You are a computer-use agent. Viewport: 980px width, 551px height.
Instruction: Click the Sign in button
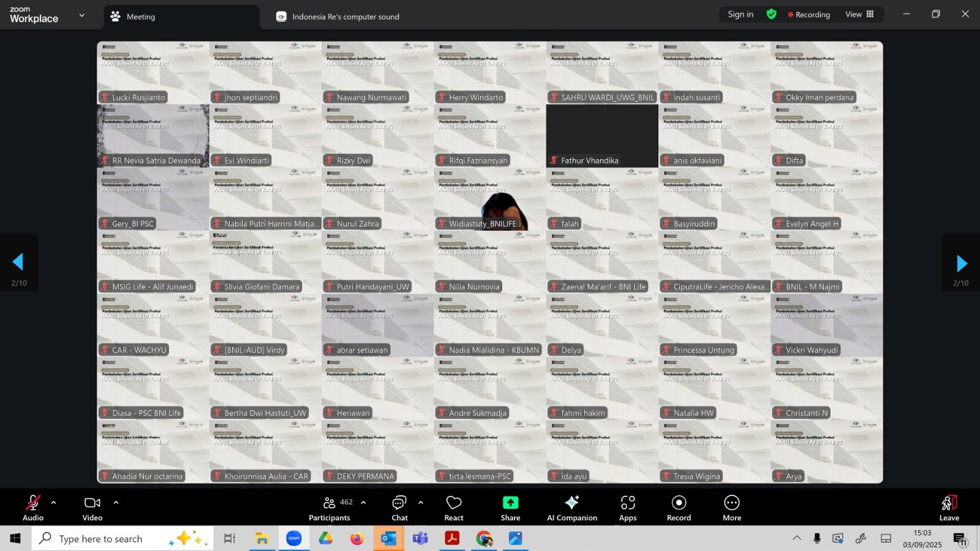pos(740,14)
